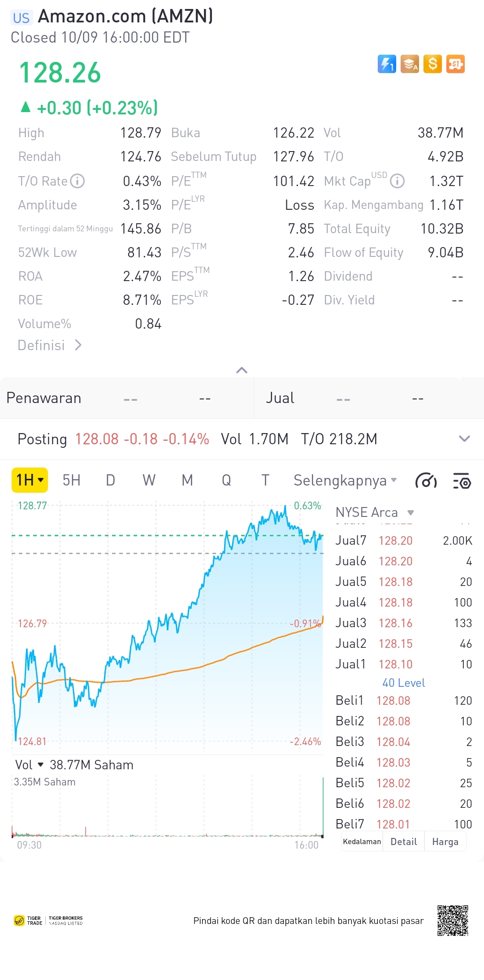Screen dimensions: 484x980
Task: Tap the yellow dollar sign icon
Action: pyautogui.click(x=432, y=64)
